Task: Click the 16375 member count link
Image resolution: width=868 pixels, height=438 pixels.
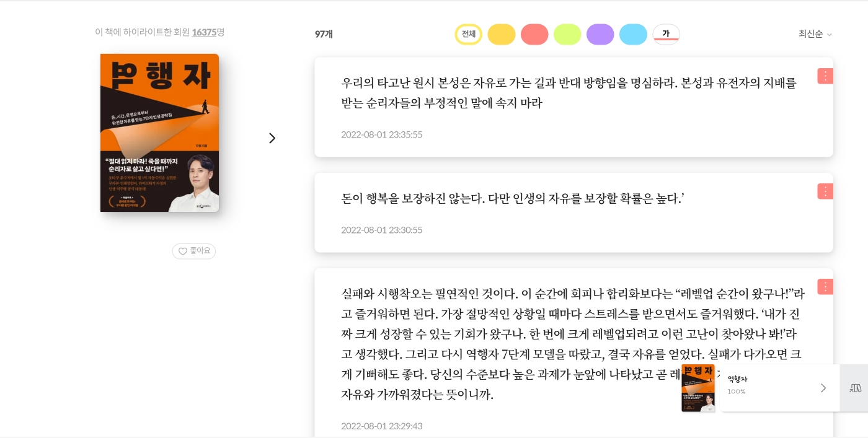Action: [x=204, y=32]
